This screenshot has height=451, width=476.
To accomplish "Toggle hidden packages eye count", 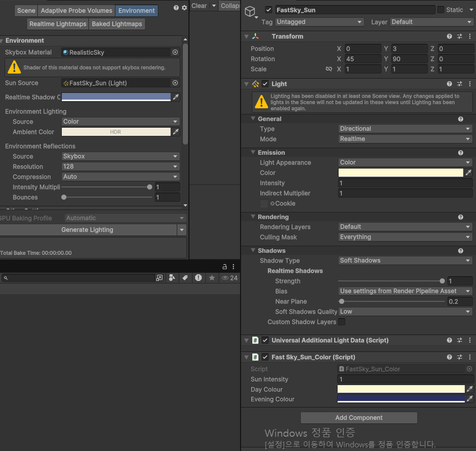I will point(229,278).
